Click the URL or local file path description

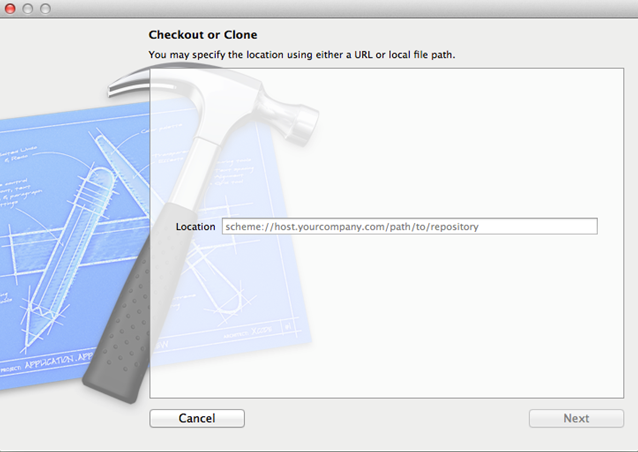click(x=302, y=55)
